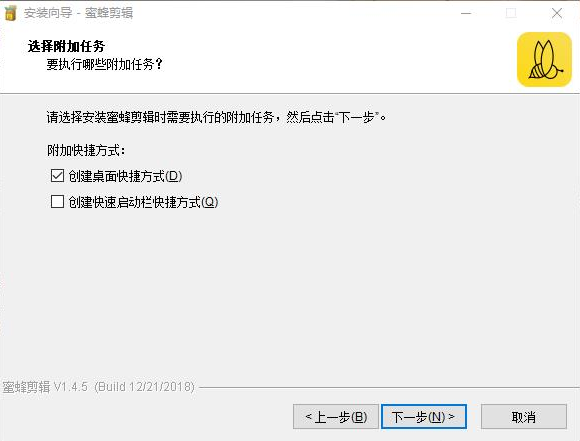The width and height of the screenshot is (580, 441).
Task: Click the subheading 要执行哪些附加任务?
Action: tap(104, 64)
